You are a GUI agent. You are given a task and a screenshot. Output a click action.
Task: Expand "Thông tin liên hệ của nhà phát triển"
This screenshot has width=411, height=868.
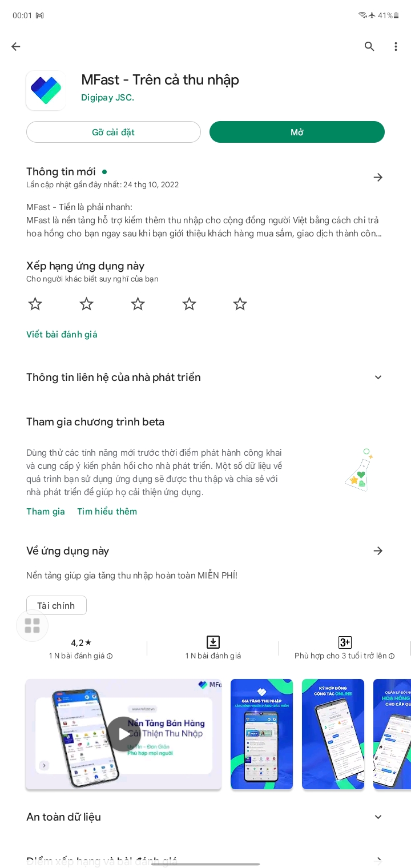coord(378,377)
